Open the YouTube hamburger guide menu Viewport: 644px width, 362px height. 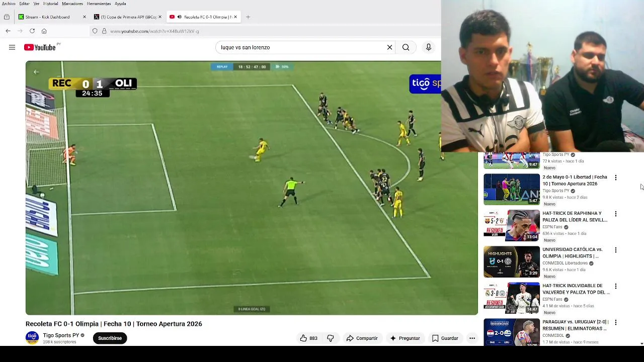click(12, 47)
